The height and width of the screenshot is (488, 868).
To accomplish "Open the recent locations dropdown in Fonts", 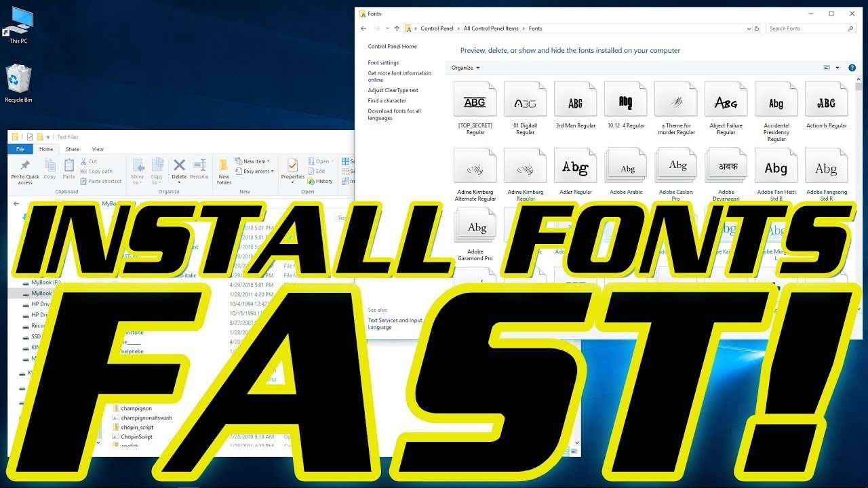I will [x=387, y=28].
